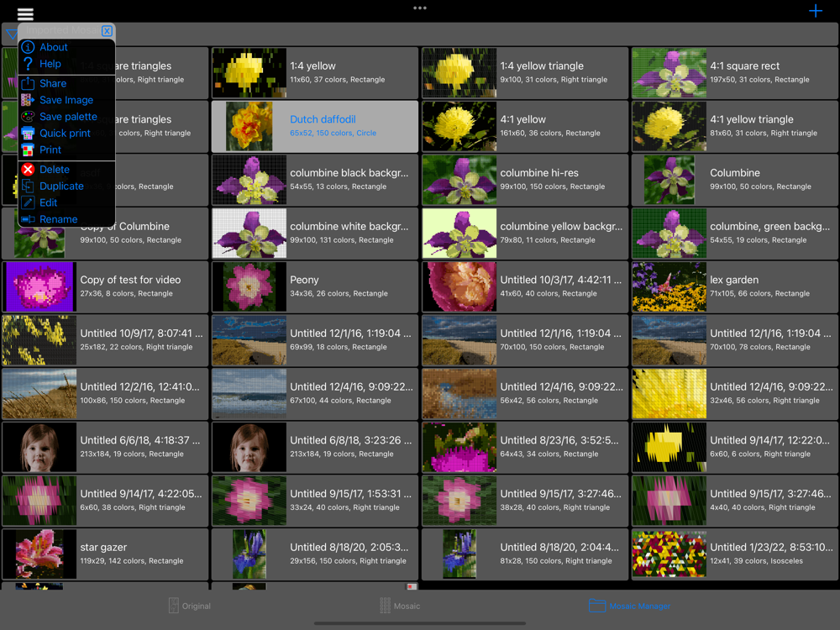This screenshot has height=630, width=840.
Task: Close the popup menu with X
Action: 107,30
